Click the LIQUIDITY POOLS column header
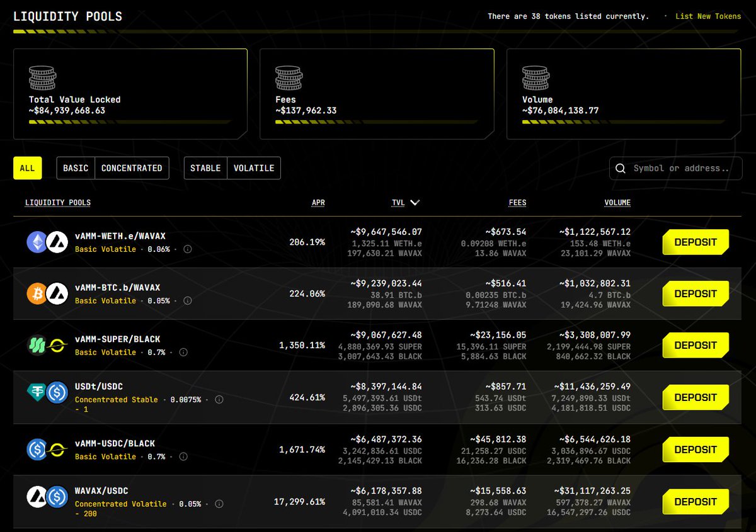 coord(58,203)
